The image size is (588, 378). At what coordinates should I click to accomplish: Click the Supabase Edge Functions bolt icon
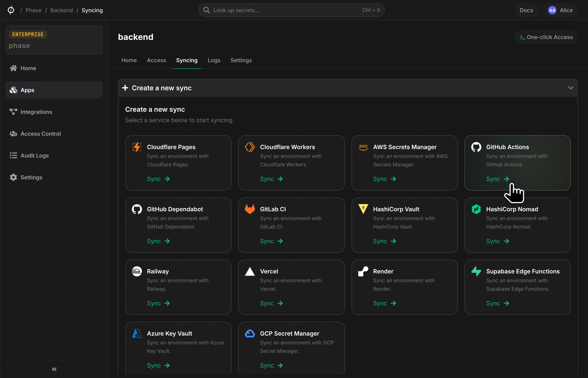pyautogui.click(x=476, y=271)
